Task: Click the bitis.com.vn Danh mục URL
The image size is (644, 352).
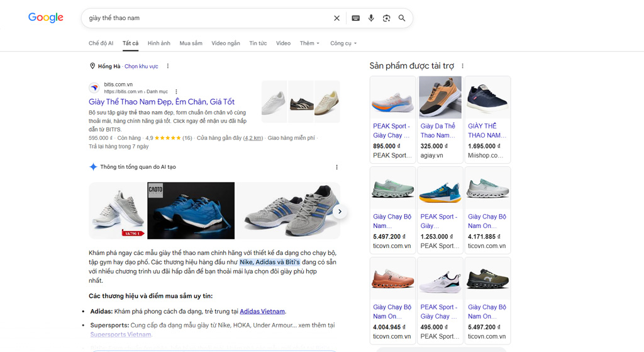Action: coord(136,92)
